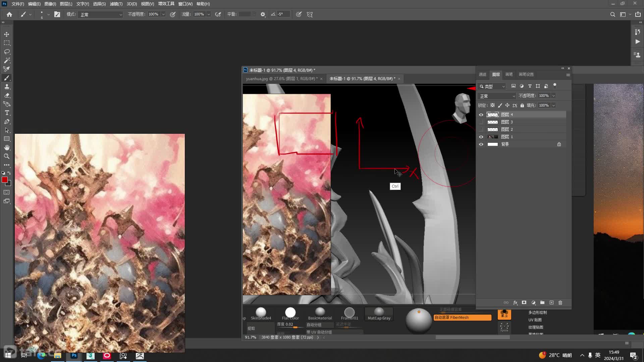This screenshot has height=362, width=644.
Task: Open layers panel menu
Action: (568, 75)
